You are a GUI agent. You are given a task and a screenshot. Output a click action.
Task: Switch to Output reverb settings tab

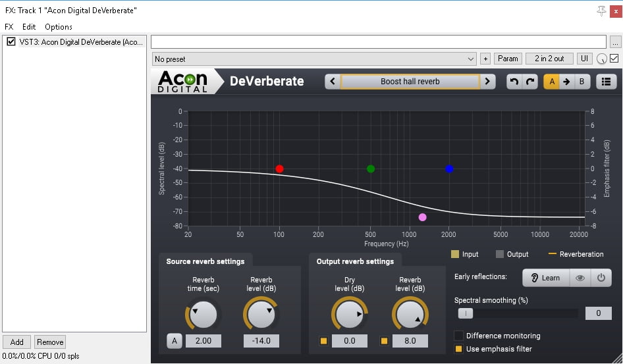click(x=355, y=261)
